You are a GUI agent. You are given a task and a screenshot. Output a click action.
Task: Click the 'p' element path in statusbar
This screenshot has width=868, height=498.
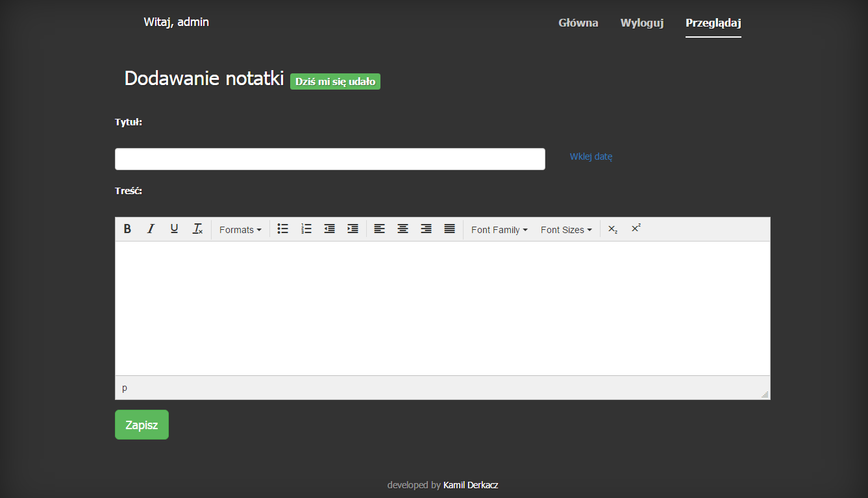tap(125, 388)
